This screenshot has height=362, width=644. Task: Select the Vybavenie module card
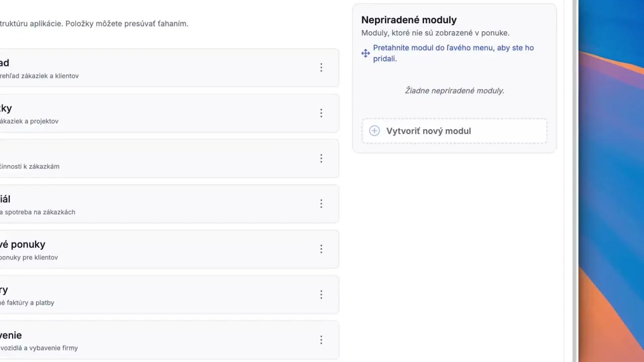point(151,340)
